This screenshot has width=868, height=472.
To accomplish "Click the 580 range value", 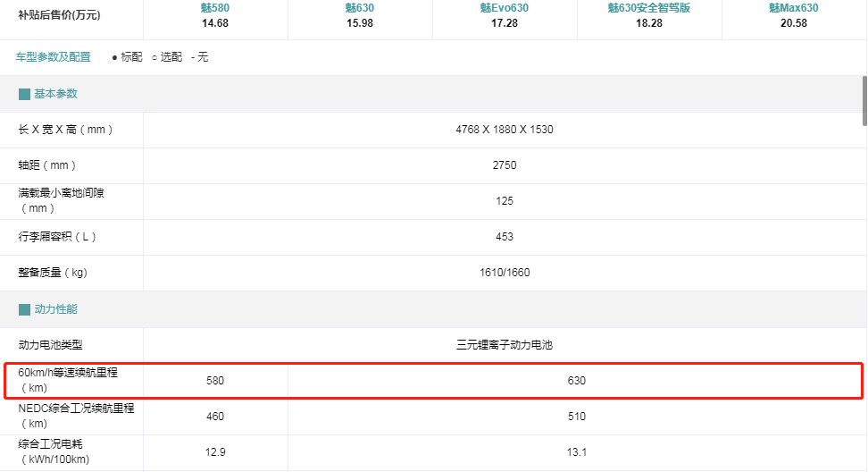I will pyautogui.click(x=215, y=381).
